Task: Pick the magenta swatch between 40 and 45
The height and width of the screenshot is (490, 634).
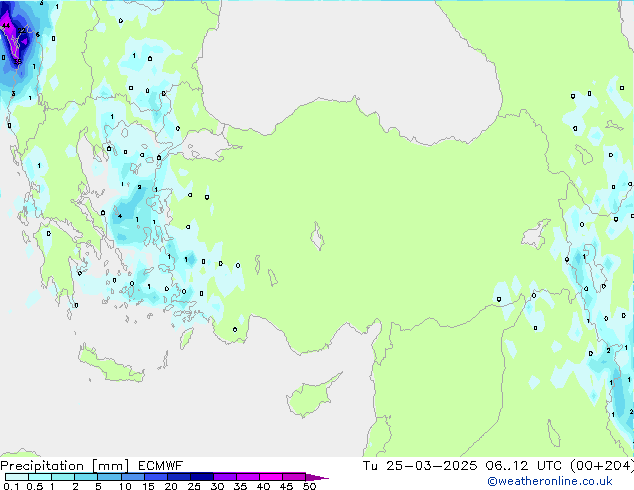Action: pyautogui.click(x=271, y=477)
